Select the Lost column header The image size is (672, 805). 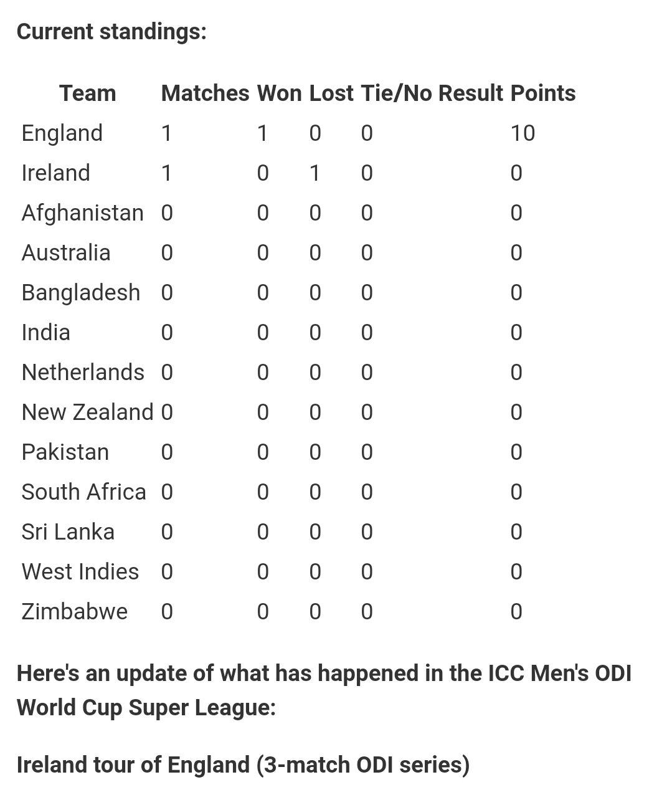coord(331,93)
